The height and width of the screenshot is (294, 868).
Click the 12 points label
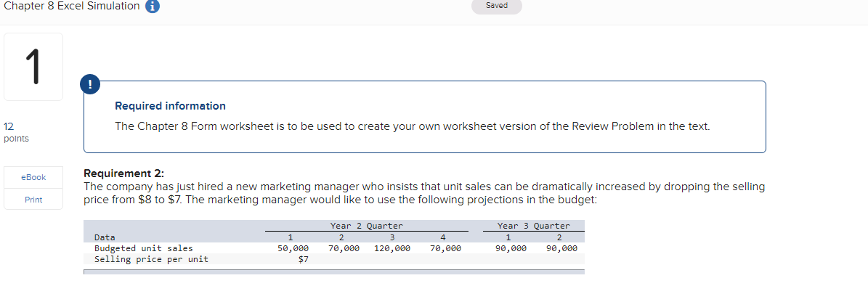[16, 131]
